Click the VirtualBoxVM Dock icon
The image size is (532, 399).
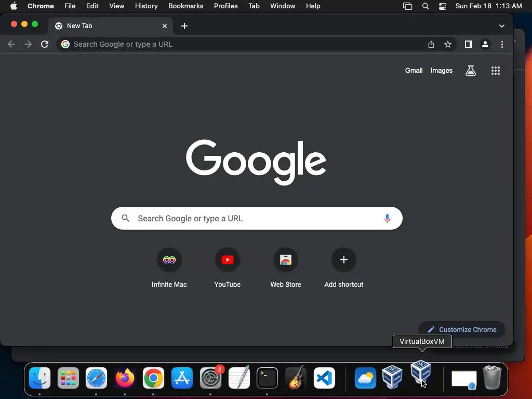click(x=421, y=372)
